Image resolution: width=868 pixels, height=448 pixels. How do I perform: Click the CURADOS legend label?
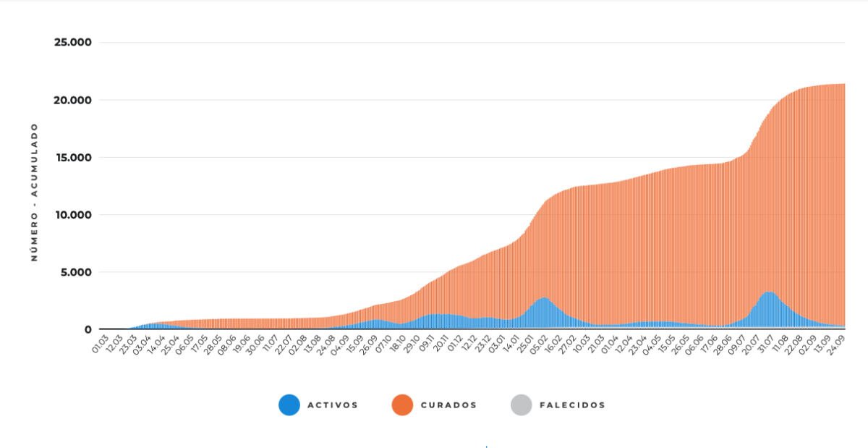[x=448, y=405]
